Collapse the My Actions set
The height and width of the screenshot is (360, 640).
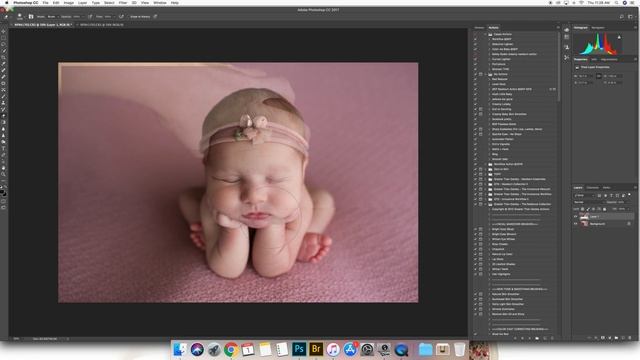coord(486,74)
